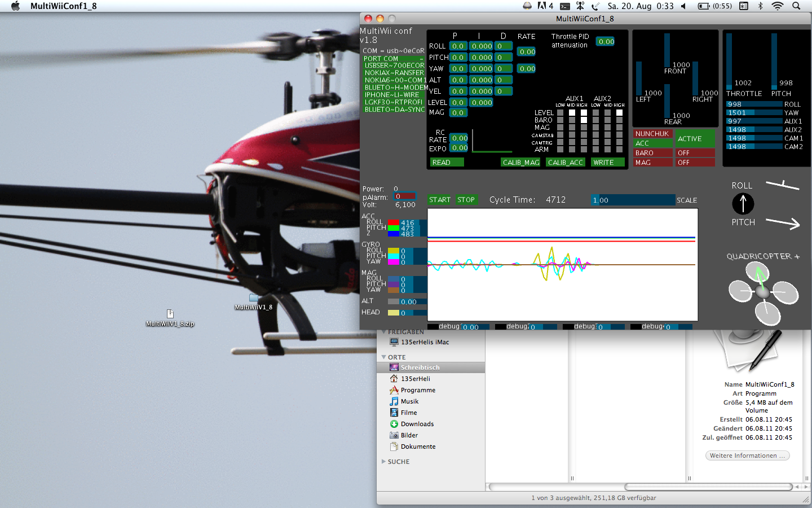Click the pAlarm value slider

(404, 196)
